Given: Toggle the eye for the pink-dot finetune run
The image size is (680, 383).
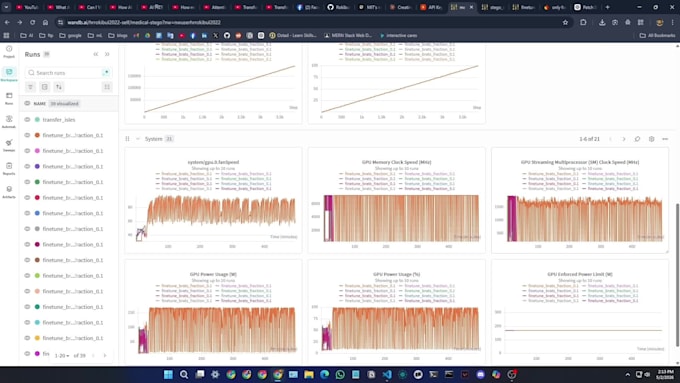Looking at the screenshot, I should [27, 151].
